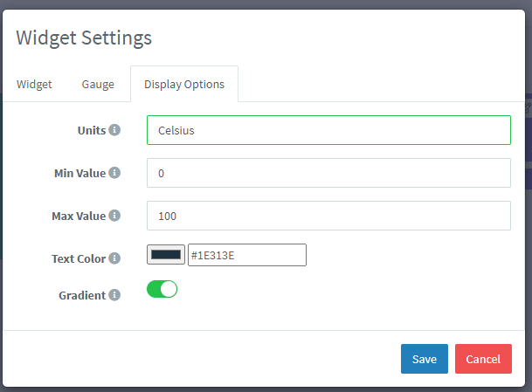Show help for Max Value

114,216
